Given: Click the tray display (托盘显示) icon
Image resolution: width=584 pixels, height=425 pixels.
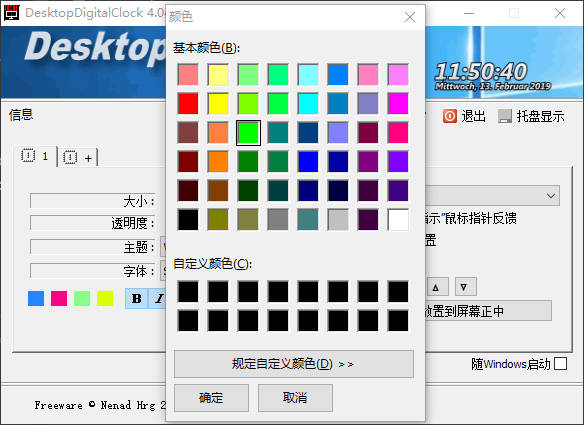Looking at the screenshot, I should [x=505, y=116].
